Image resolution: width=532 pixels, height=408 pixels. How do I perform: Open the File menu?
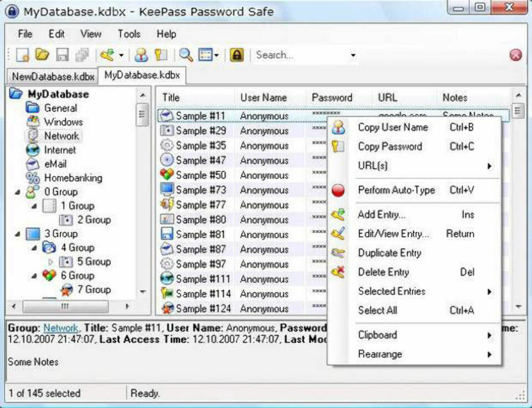(25, 34)
